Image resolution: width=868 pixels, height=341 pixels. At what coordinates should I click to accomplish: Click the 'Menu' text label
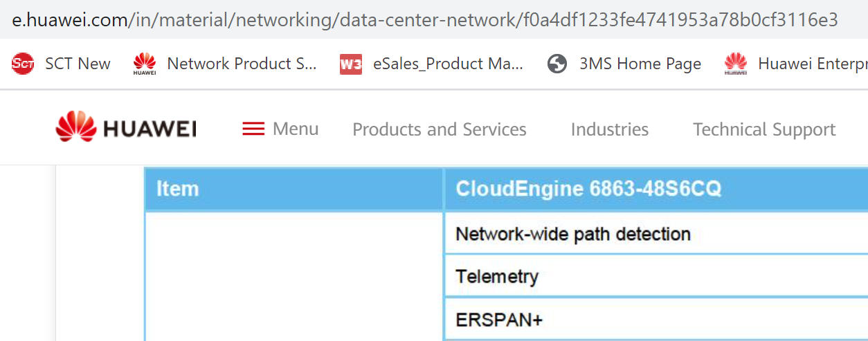[x=296, y=129]
